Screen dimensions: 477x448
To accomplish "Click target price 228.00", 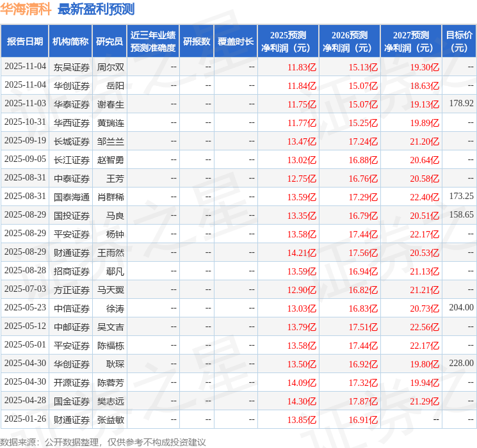I will click(462, 363).
